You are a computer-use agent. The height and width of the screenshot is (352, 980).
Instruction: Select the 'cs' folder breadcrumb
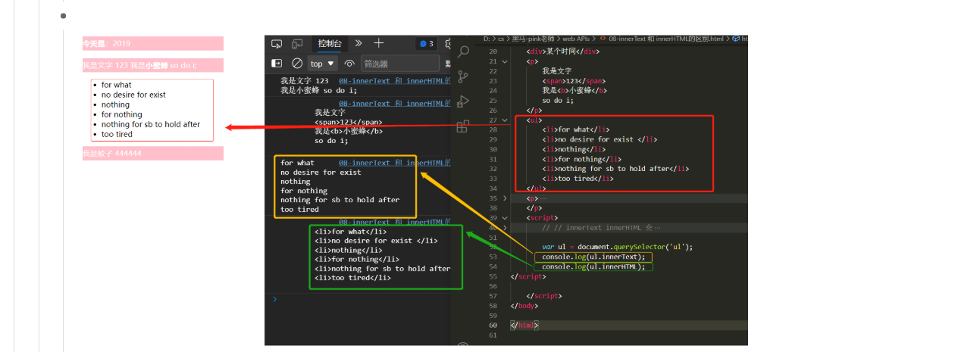501,38
